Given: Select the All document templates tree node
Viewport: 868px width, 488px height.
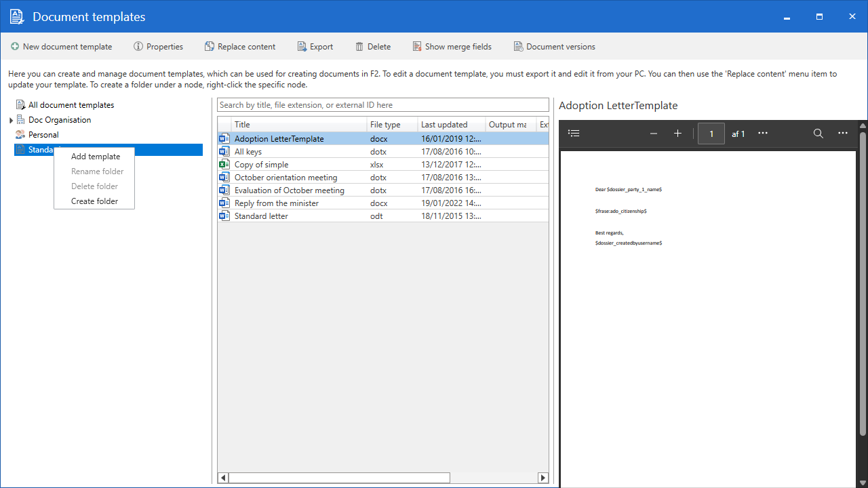Looking at the screenshot, I should [71, 105].
